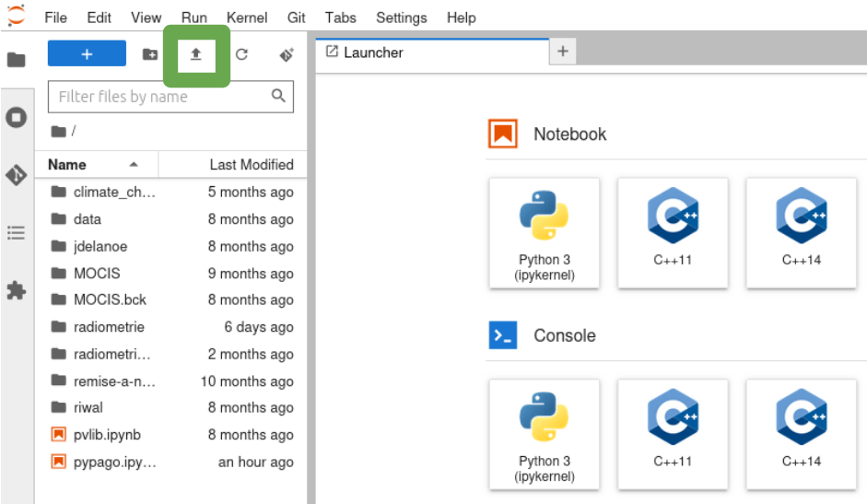Open the Tabs menu
This screenshot has width=867, height=504.
[x=340, y=18]
